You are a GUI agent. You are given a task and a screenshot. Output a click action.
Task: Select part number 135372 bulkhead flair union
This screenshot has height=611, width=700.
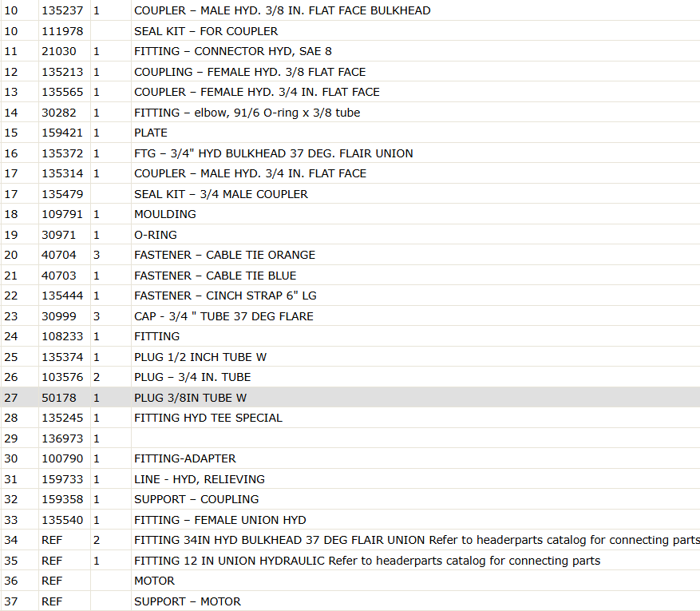[62, 153]
